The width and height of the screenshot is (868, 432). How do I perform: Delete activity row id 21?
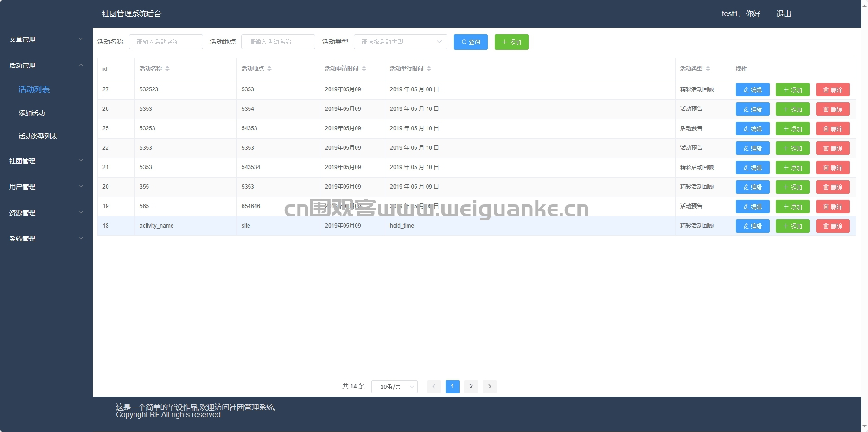click(x=833, y=168)
